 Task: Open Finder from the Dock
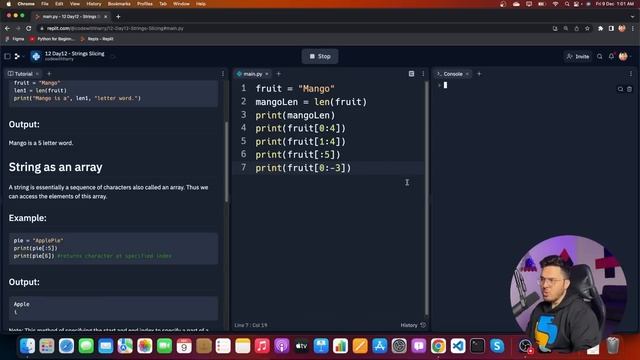coord(27,346)
